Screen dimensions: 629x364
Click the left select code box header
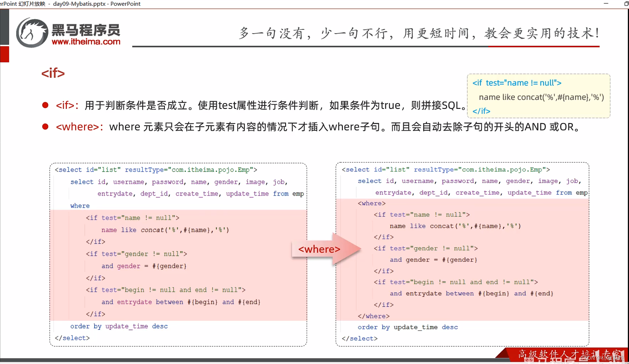[x=156, y=170]
